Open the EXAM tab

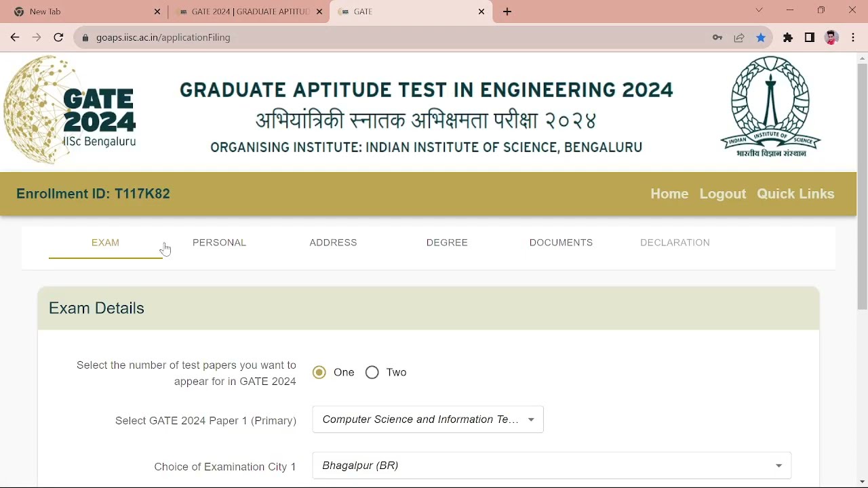(x=105, y=243)
